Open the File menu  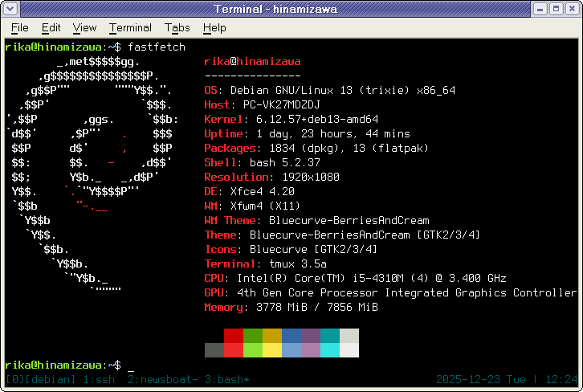[20, 28]
